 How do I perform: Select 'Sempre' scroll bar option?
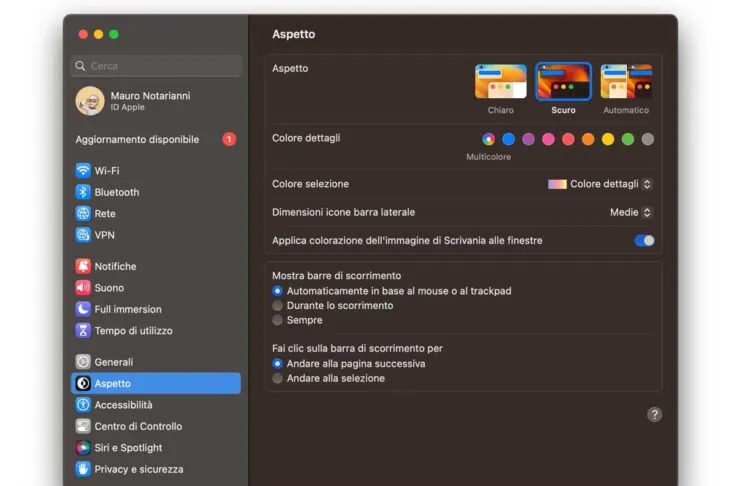click(277, 320)
